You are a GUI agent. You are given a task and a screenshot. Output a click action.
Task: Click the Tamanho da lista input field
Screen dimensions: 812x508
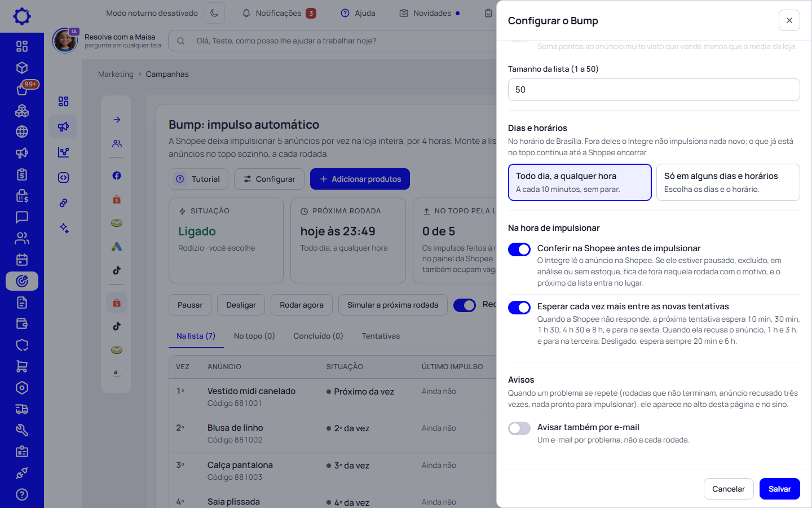pos(654,90)
